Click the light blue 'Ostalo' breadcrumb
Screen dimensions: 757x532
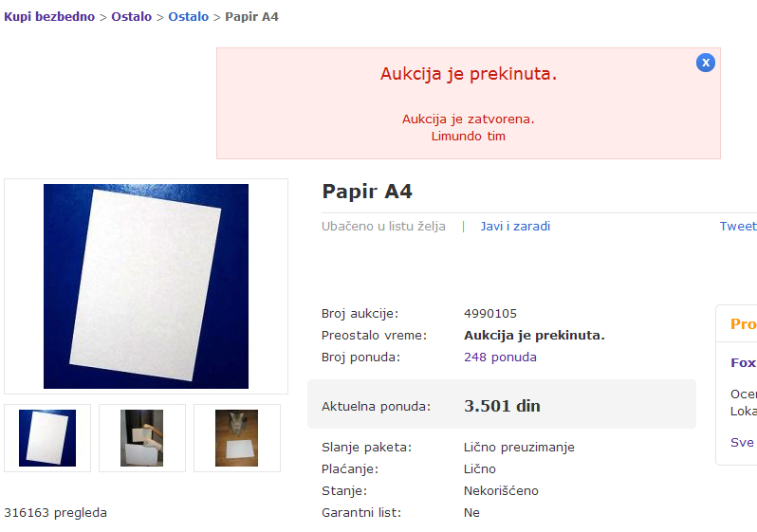point(188,17)
